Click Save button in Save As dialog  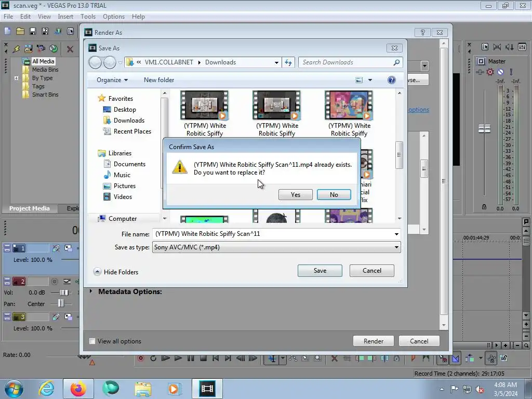pos(320,271)
